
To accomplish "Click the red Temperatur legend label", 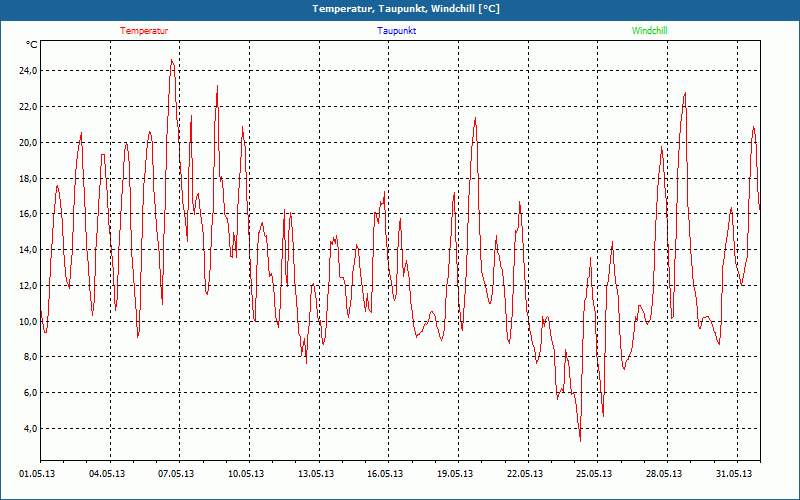I will [144, 31].
